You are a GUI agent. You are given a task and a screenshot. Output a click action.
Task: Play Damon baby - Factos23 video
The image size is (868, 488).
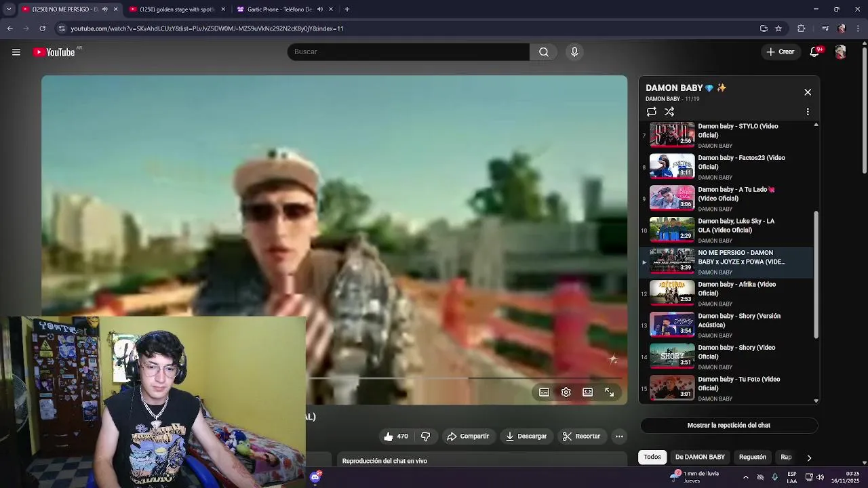click(726, 167)
